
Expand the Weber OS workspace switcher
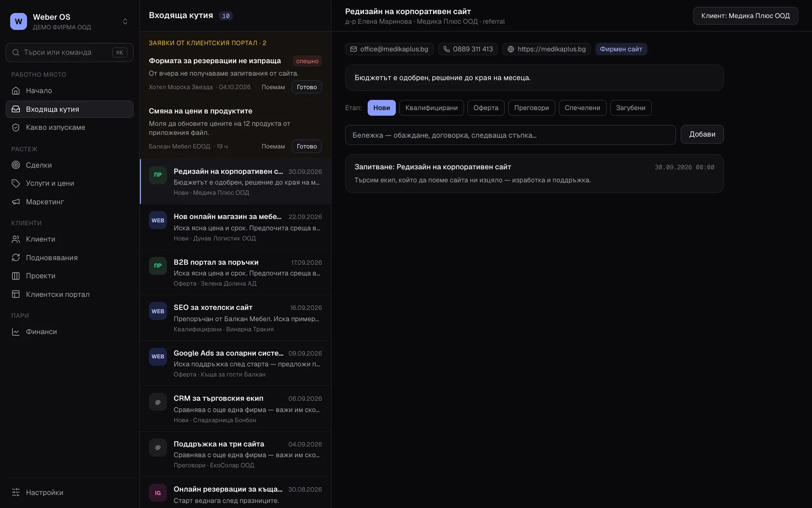(x=70, y=21)
